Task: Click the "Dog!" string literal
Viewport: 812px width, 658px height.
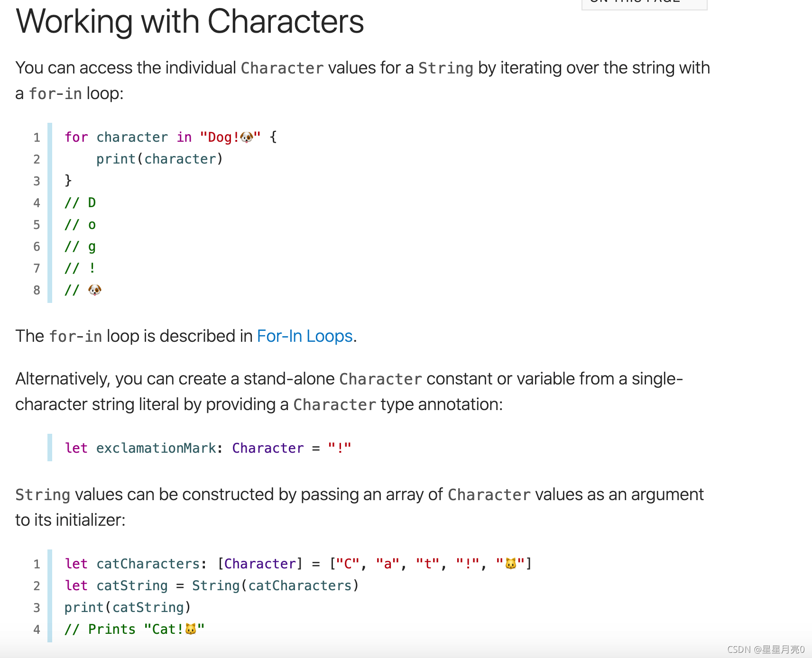Action: coord(230,137)
